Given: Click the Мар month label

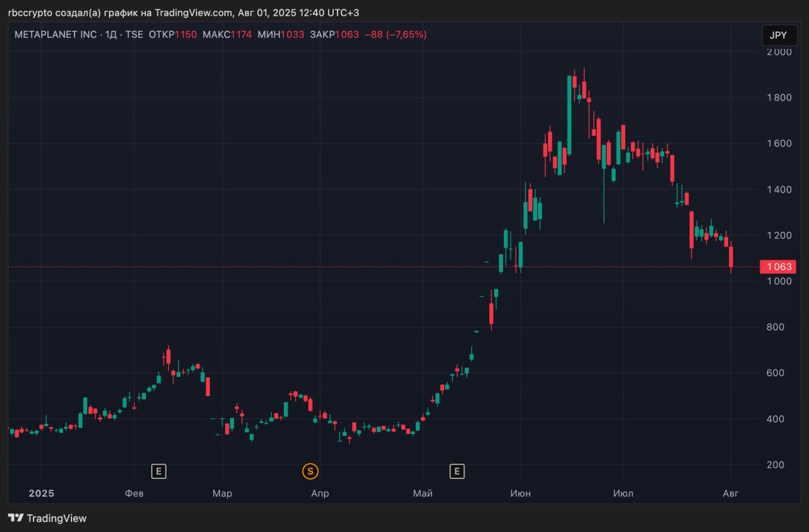Looking at the screenshot, I should pos(222,493).
